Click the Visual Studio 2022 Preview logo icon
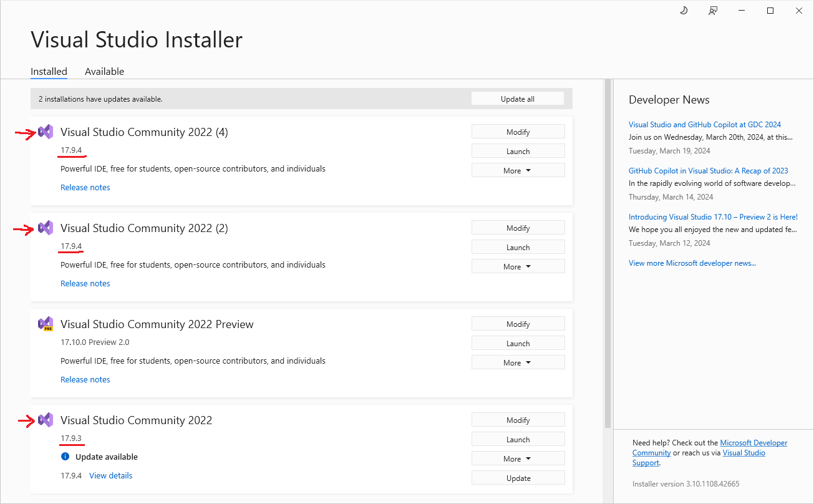This screenshot has height=504, width=814. [x=46, y=324]
